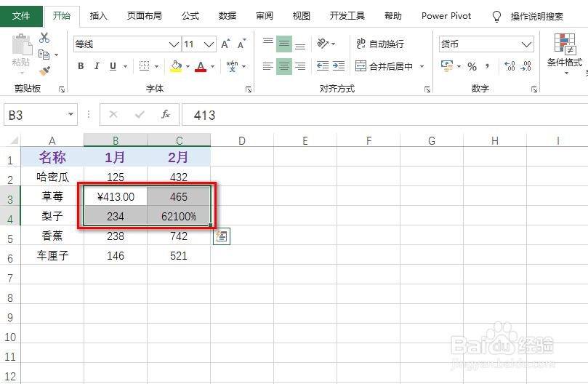
Task: Open the Conditional Formatting icon
Action: point(565,44)
